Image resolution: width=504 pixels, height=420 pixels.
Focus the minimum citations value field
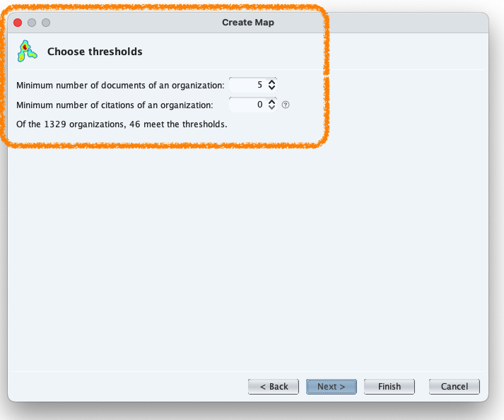click(x=247, y=105)
